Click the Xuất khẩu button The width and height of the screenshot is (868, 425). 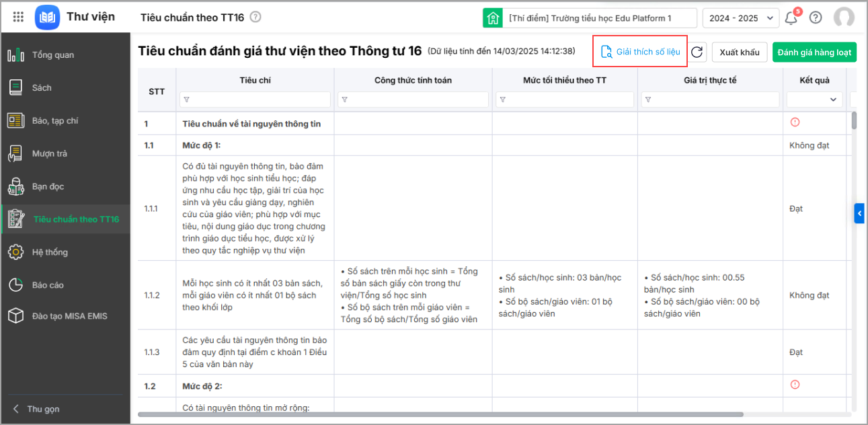[x=740, y=52]
